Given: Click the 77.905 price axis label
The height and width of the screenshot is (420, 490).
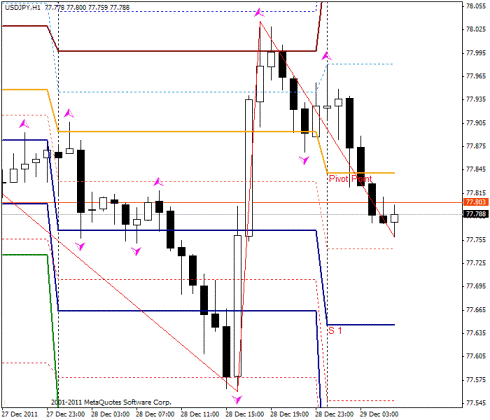Looking at the screenshot, I should point(476,123).
